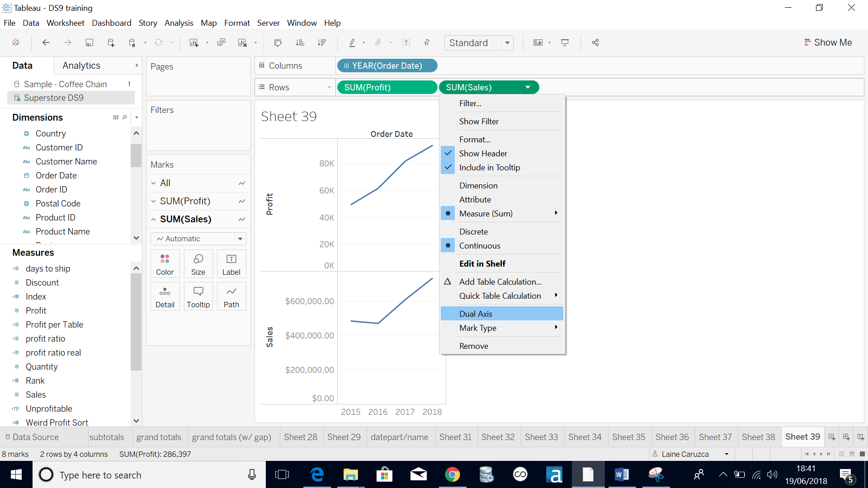Viewport: 868px width, 488px height.
Task: Open the Color marks card
Action: coord(165,264)
